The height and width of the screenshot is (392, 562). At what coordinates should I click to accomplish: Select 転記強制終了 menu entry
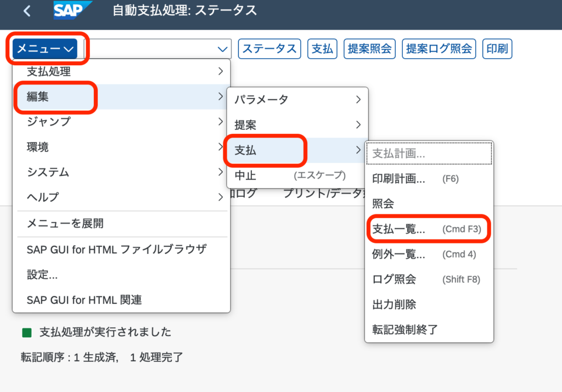[429, 329]
